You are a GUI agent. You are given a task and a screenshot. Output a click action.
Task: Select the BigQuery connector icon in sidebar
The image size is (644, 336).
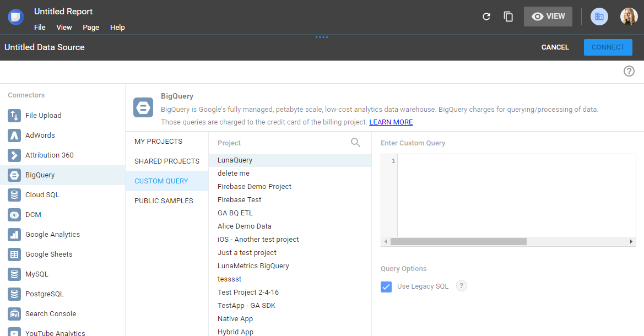14,175
